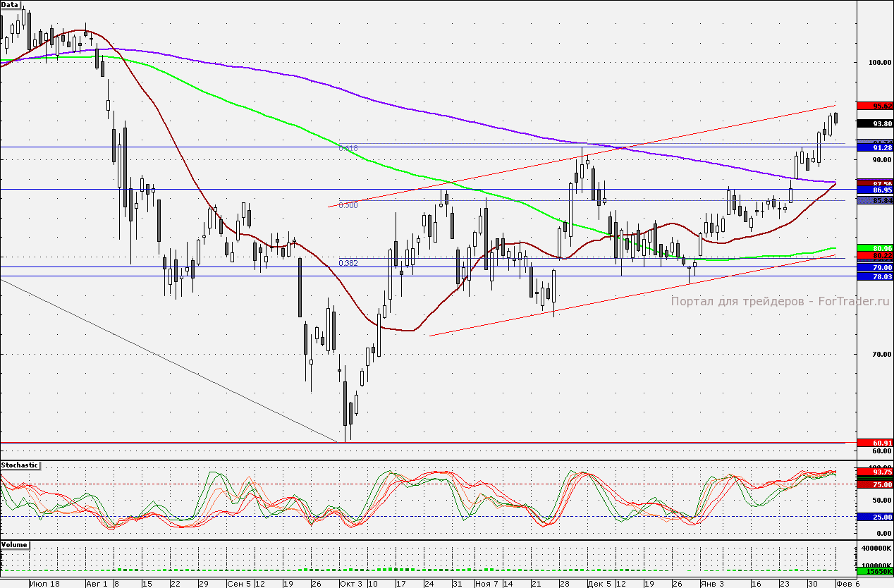Select the Дек 5 date label

pyautogui.click(x=599, y=584)
